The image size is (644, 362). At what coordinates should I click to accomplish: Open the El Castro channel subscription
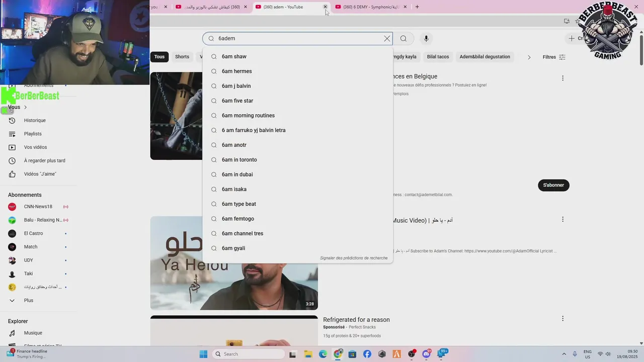pyautogui.click(x=33, y=233)
